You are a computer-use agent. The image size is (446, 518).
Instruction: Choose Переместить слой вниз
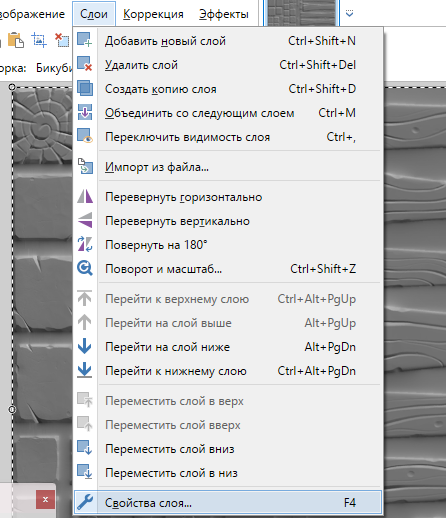[x=228, y=449]
